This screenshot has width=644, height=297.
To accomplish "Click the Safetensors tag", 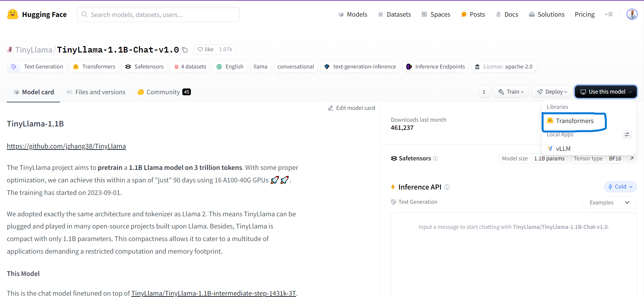I will click(x=144, y=67).
